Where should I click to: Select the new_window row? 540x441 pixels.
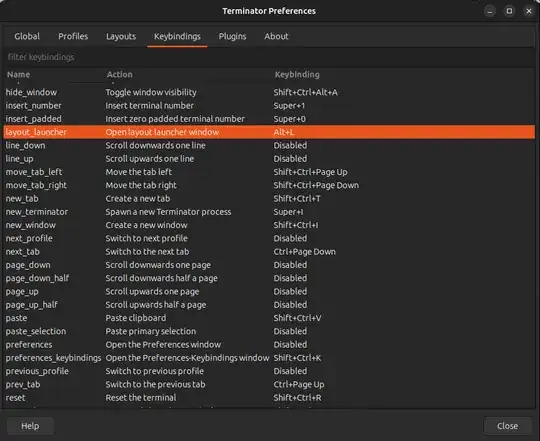pyautogui.click(x=269, y=225)
